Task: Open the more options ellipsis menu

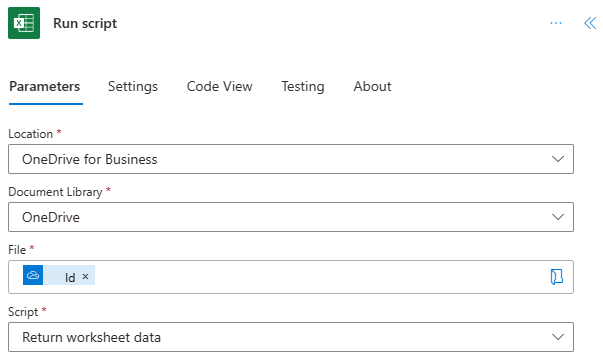Action: tap(556, 23)
